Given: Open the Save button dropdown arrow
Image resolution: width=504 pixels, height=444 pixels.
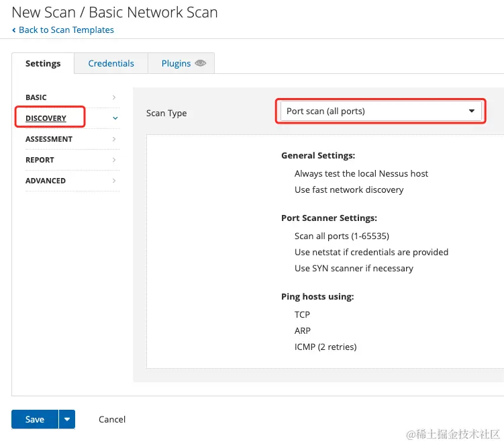Looking at the screenshot, I should [67, 419].
